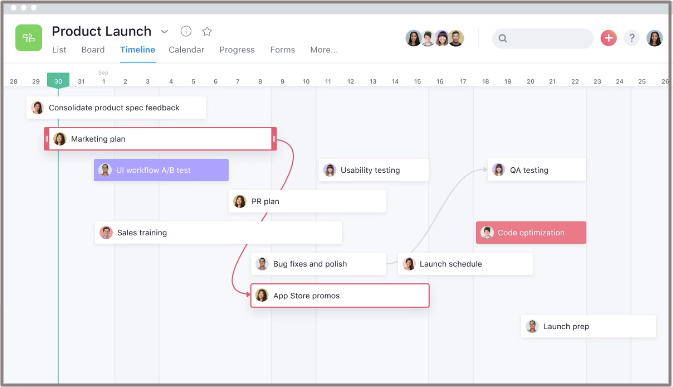Image resolution: width=673 pixels, height=387 pixels.
Task: Click date 9 in the timeline header
Action: click(282, 81)
